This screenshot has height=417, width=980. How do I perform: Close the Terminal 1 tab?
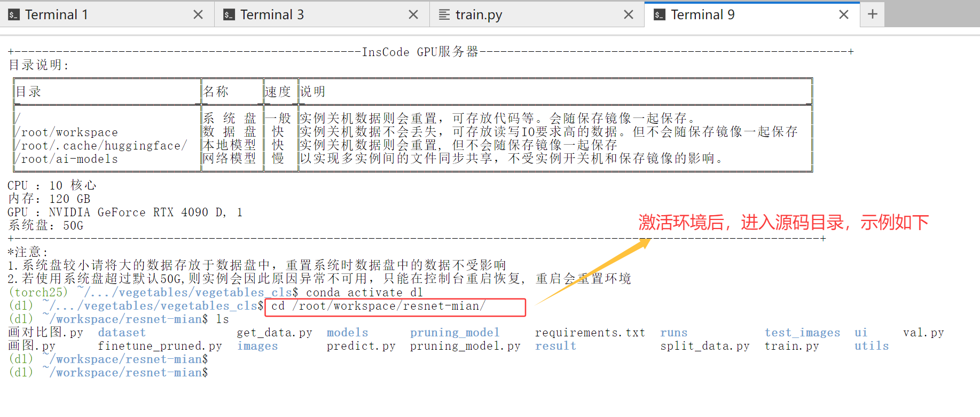(198, 15)
